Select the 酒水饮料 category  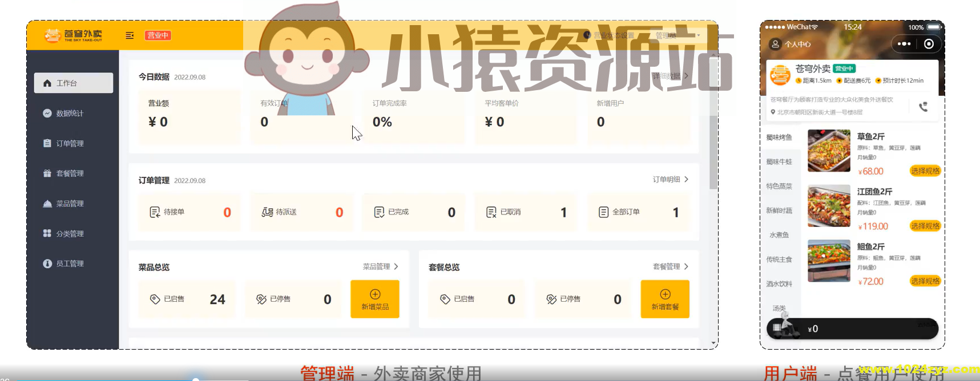tap(779, 284)
